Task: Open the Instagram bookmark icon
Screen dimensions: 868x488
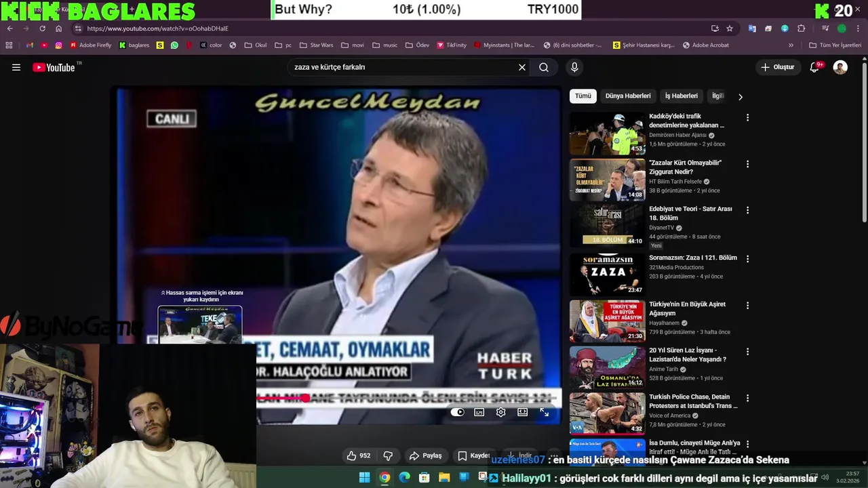Action: click(x=59, y=45)
